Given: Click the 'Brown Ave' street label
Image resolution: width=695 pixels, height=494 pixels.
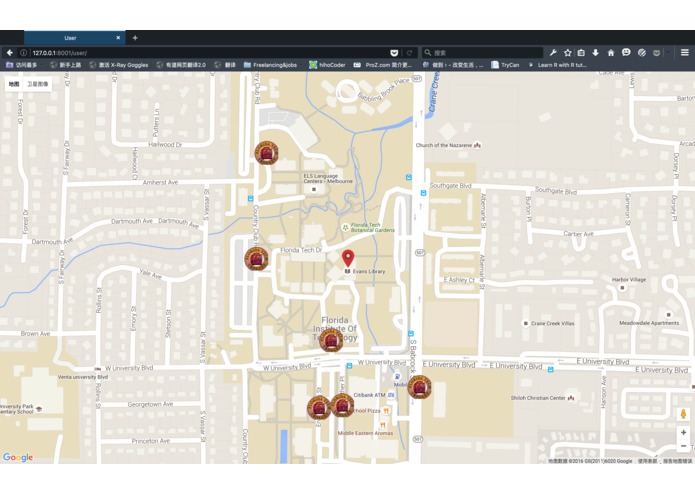Looking at the screenshot, I should 35,333.
